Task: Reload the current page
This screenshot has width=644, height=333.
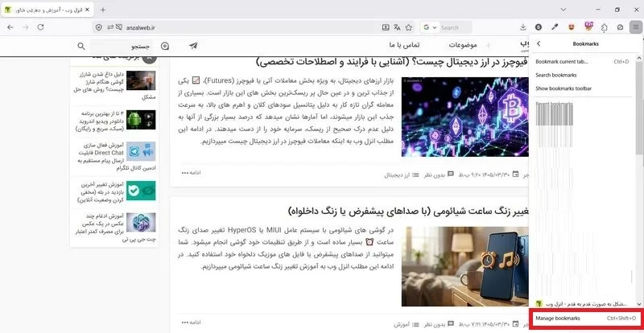Action: click(40, 27)
